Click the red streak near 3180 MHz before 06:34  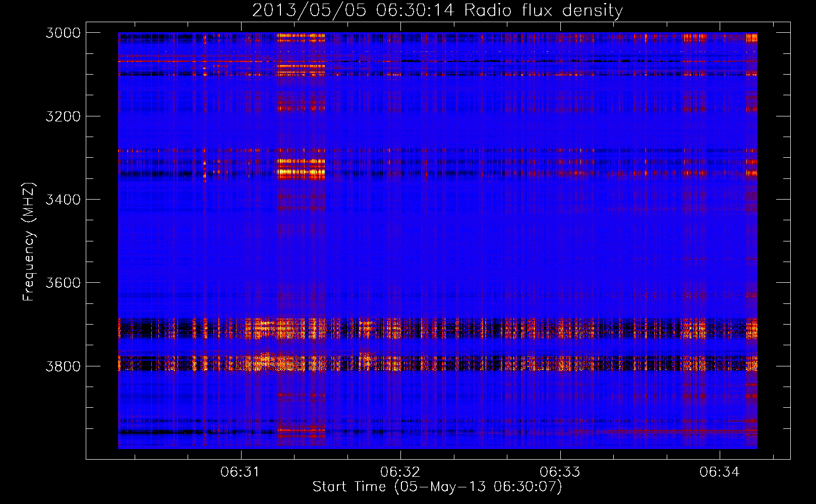click(x=695, y=108)
